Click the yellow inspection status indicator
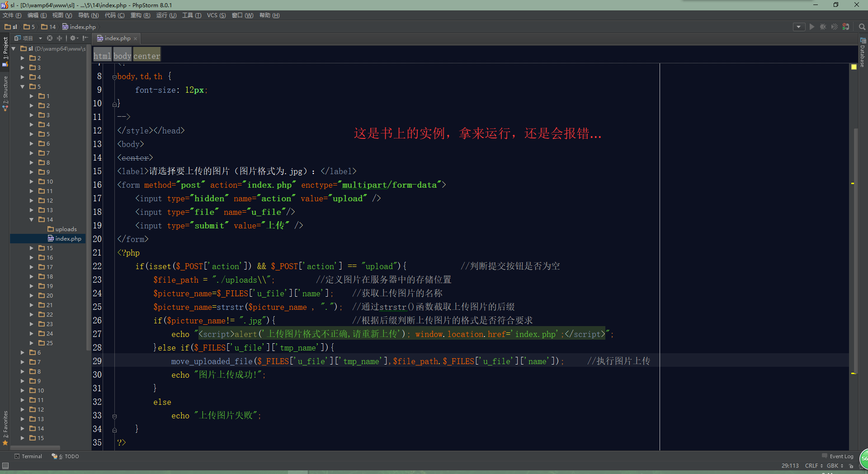This screenshot has width=868, height=474. point(854,67)
